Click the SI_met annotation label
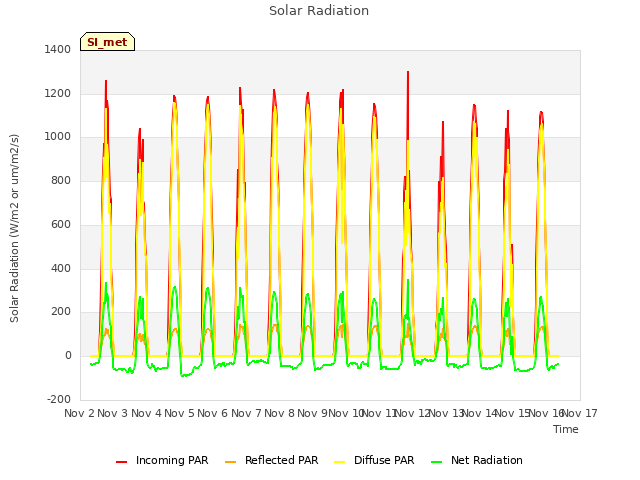Viewport: 640px width, 480px height. tap(107, 42)
